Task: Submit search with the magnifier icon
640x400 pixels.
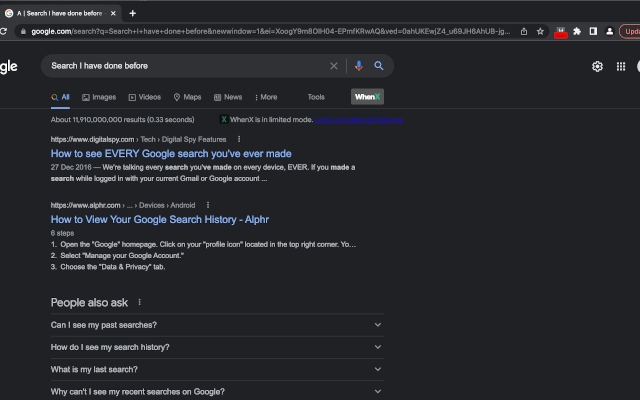Action: tap(379, 66)
